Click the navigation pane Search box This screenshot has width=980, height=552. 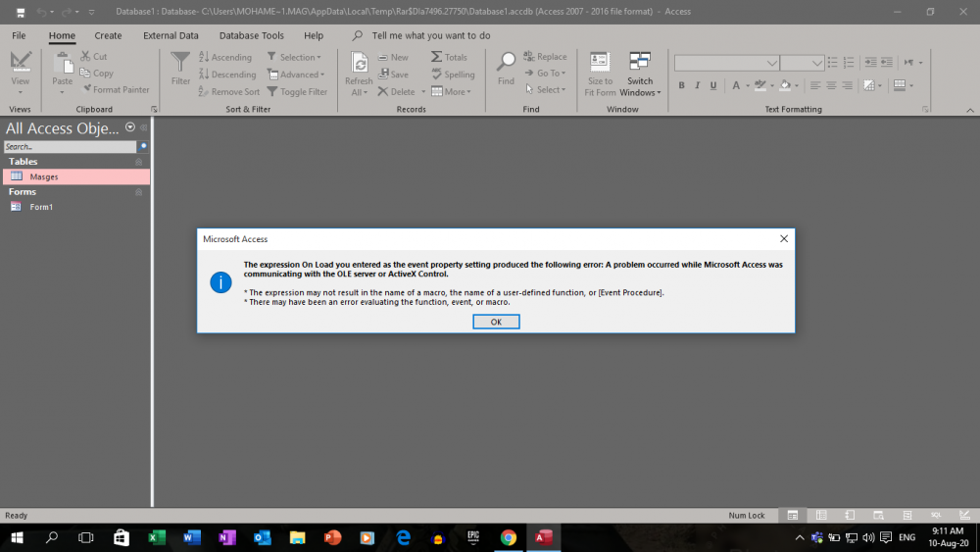point(70,146)
